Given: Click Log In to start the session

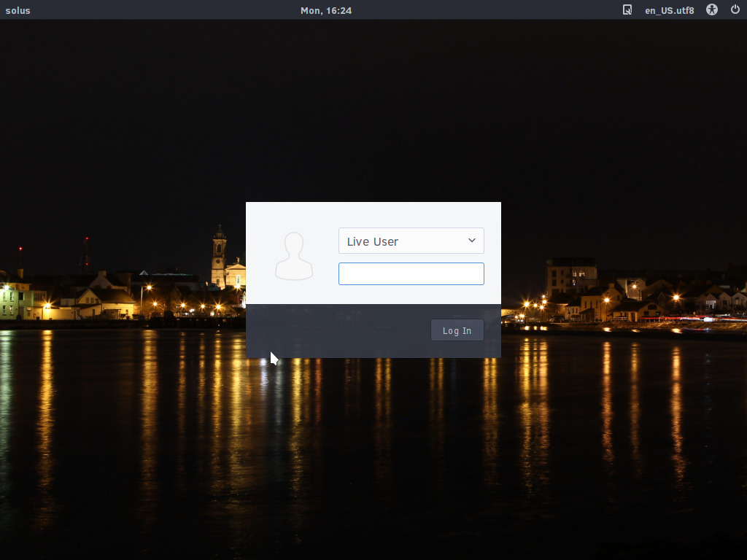Looking at the screenshot, I should click(x=457, y=330).
